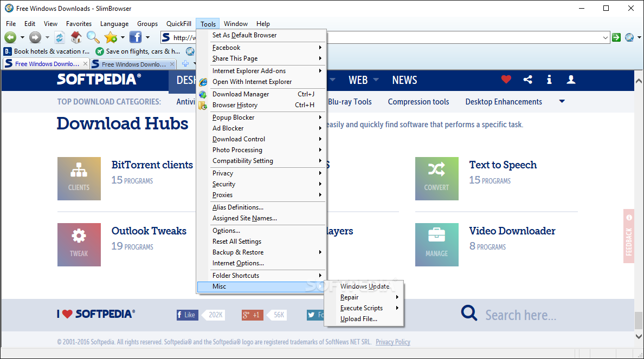Open the Video Downloader Manage icon

[x=436, y=245]
